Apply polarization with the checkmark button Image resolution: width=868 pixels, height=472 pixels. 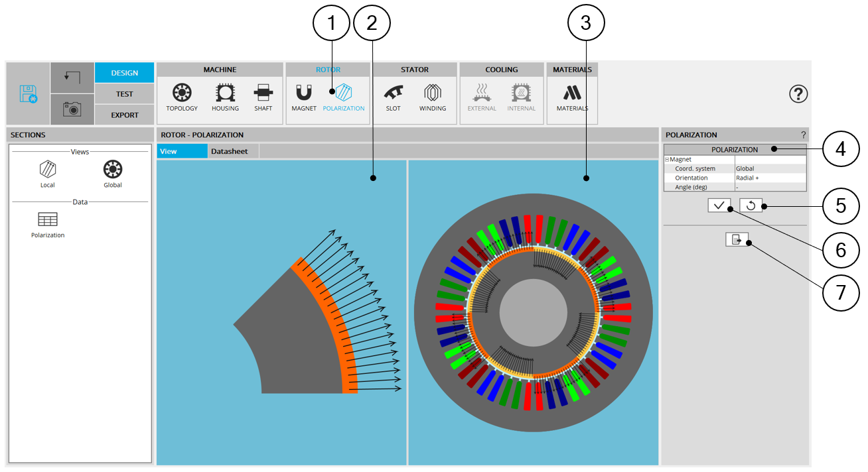pyautogui.click(x=719, y=206)
